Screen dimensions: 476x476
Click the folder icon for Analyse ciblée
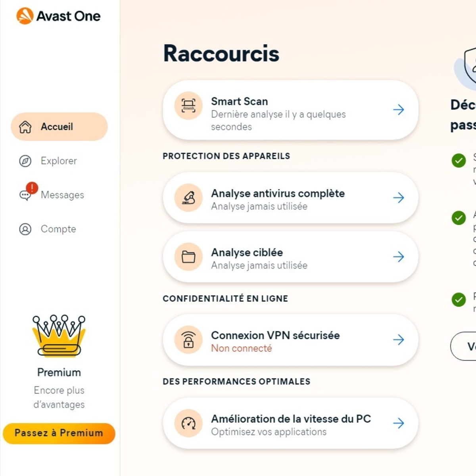click(x=188, y=257)
